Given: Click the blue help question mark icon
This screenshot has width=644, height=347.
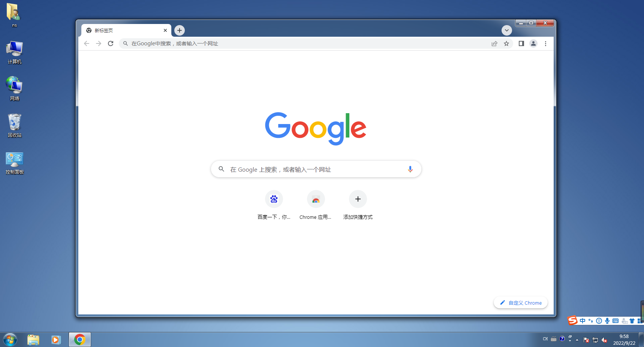Looking at the screenshot, I should click(562, 339).
